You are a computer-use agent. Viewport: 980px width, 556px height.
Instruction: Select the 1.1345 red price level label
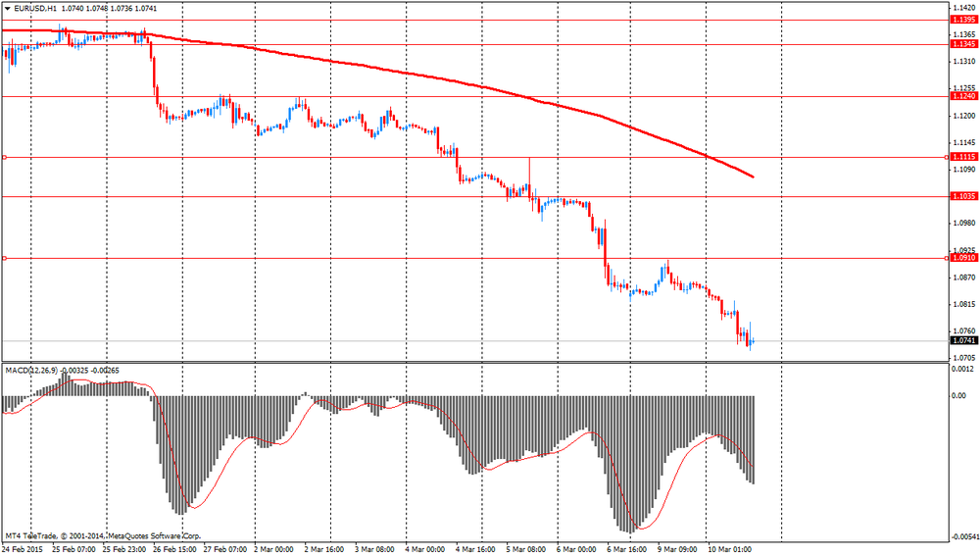[x=963, y=44]
